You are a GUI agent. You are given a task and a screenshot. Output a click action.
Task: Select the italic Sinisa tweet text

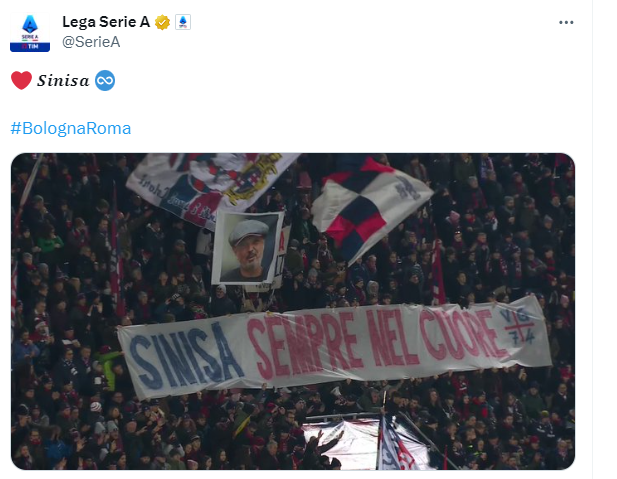pos(63,81)
